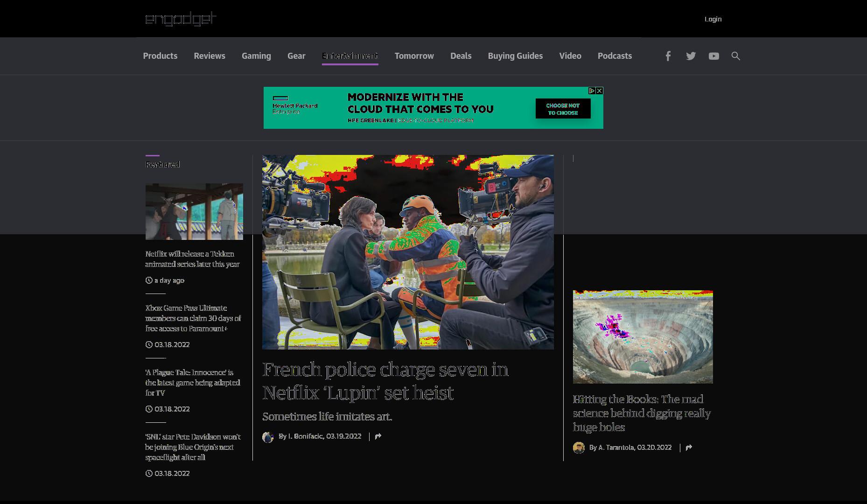
Task: Open the Video section
Action: tap(570, 56)
